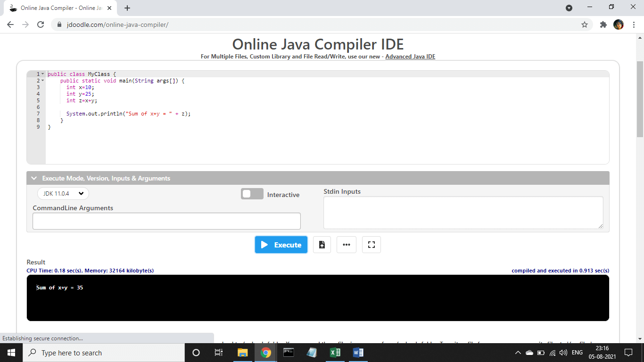Screen dimensions: 644x362
Task: Click 'compiled and executed in 0.913 sec(s)' text
Action: [x=561, y=271]
